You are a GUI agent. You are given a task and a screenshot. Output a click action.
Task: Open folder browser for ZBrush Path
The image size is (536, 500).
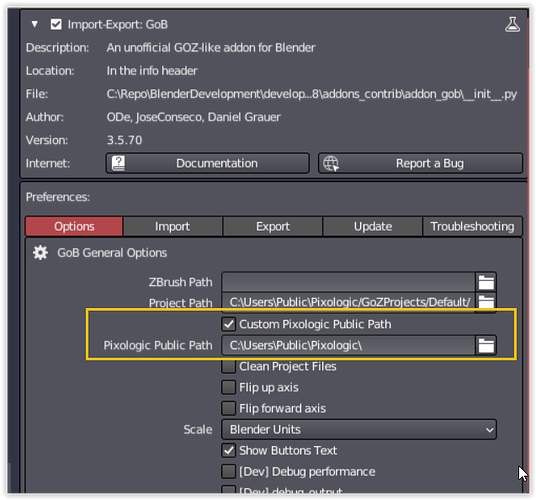point(486,282)
